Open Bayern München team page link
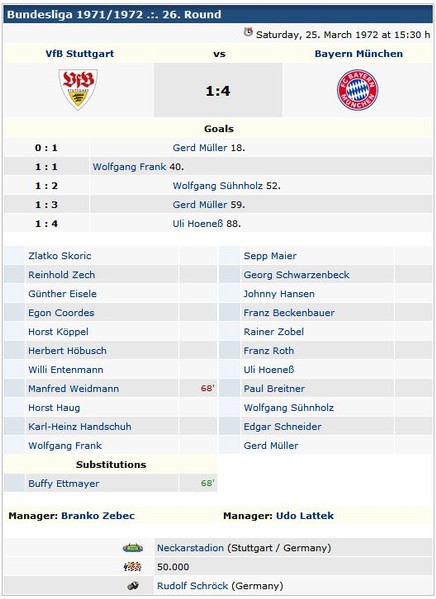Screen dimensions: 436x599 pos(358,53)
